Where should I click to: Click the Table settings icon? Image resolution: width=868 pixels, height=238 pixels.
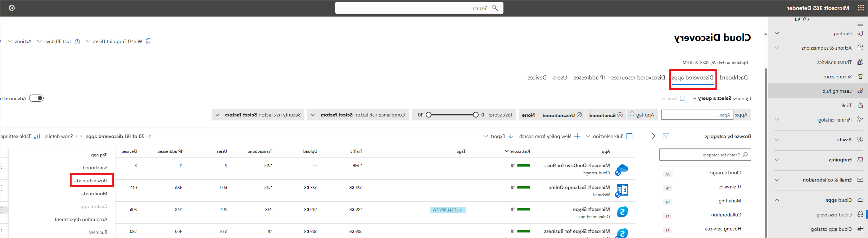37,136
